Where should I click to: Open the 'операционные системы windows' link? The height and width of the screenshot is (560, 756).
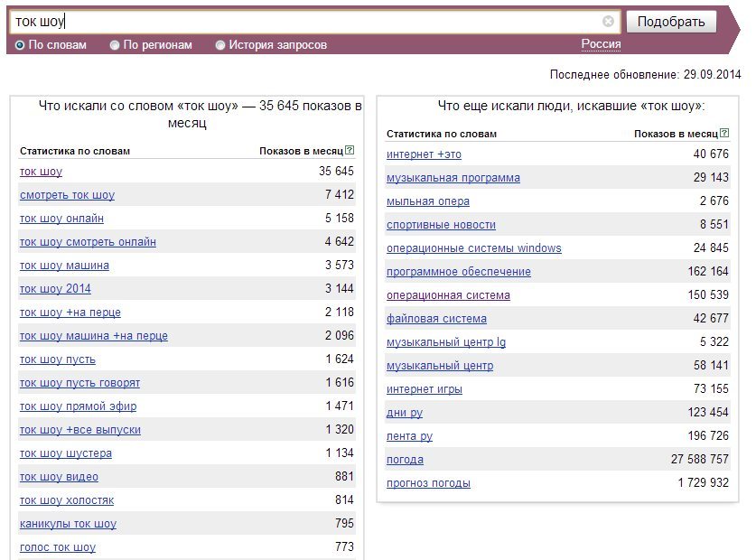point(474,248)
